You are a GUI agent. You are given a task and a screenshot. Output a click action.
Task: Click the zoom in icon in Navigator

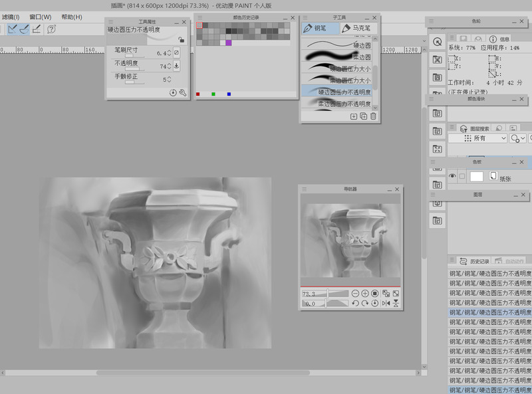(365, 293)
